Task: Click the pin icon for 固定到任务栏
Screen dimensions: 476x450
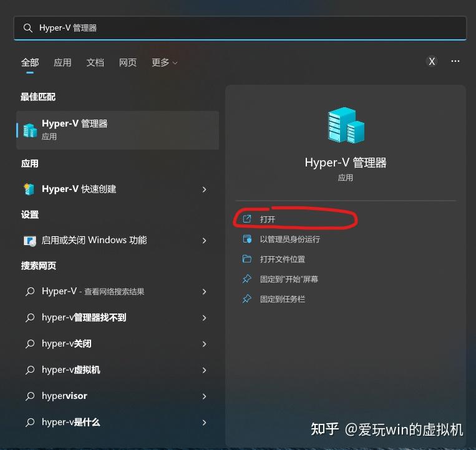Action: tap(247, 299)
